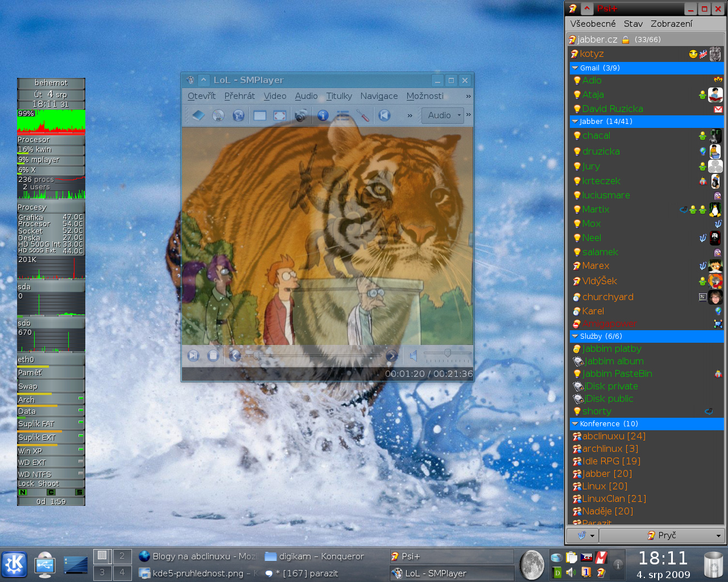Select the Jabbim PasteBin service

click(647, 374)
